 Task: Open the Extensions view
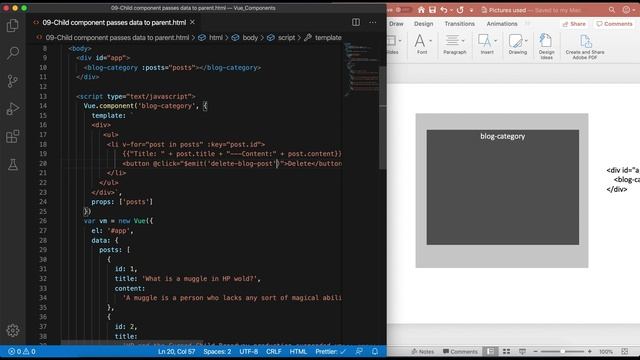click(13, 136)
